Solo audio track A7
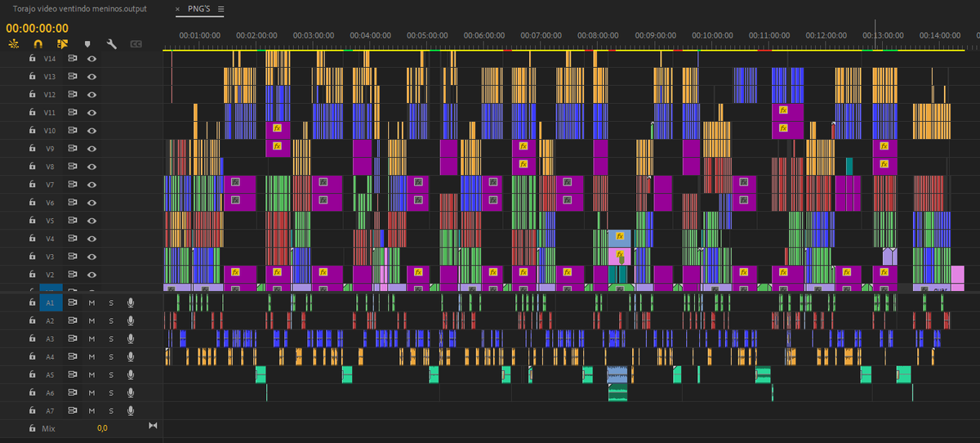This screenshot has height=443, width=980. [x=111, y=410]
